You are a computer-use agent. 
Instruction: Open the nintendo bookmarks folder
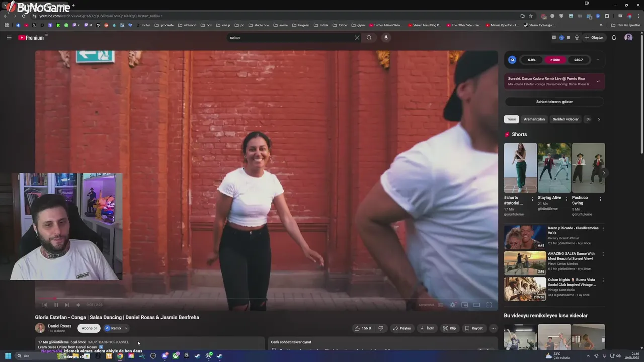[x=187, y=25]
